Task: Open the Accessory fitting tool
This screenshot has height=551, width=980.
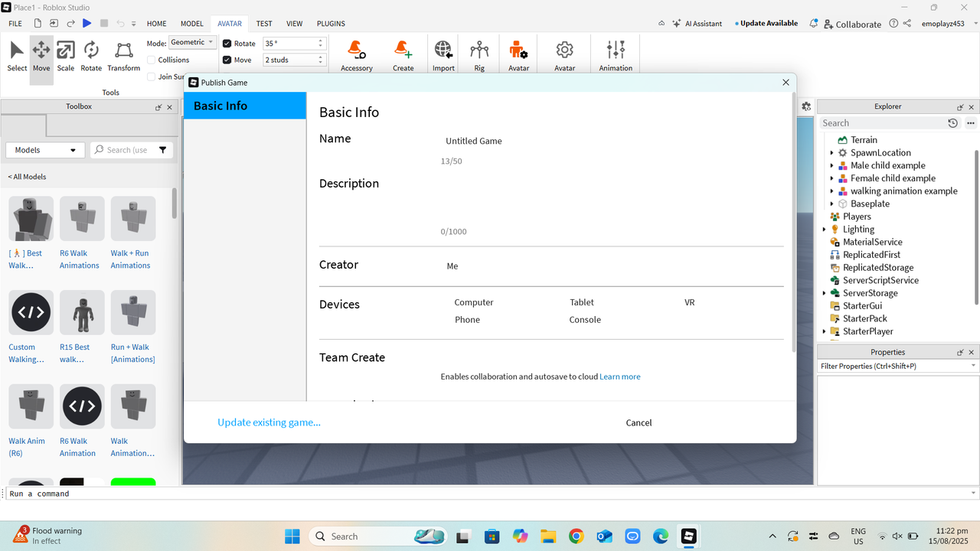Action: point(356,57)
